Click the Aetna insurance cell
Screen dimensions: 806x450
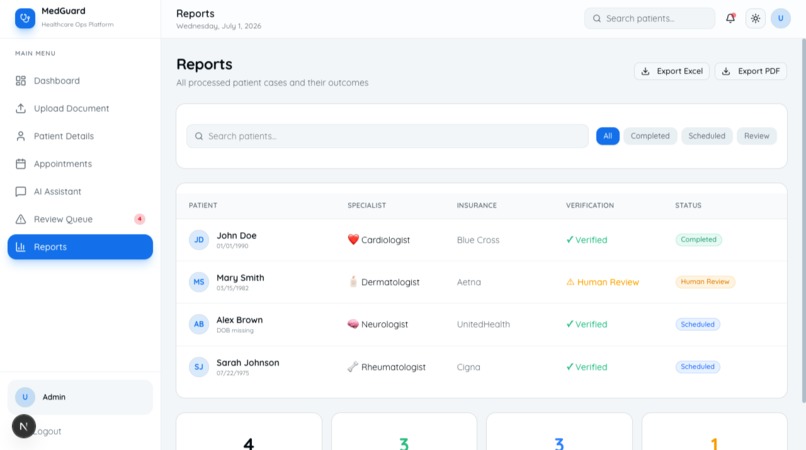click(x=469, y=282)
